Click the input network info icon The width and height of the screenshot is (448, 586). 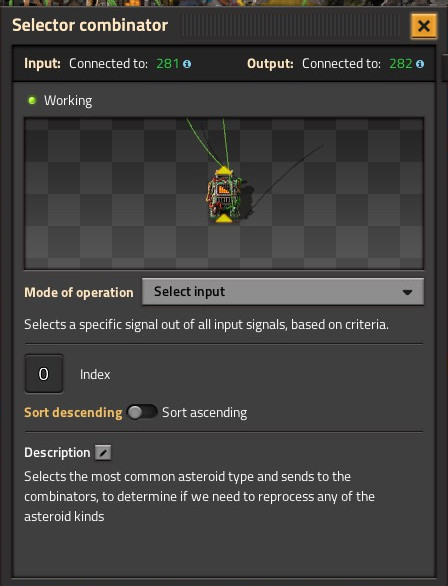pos(187,64)
